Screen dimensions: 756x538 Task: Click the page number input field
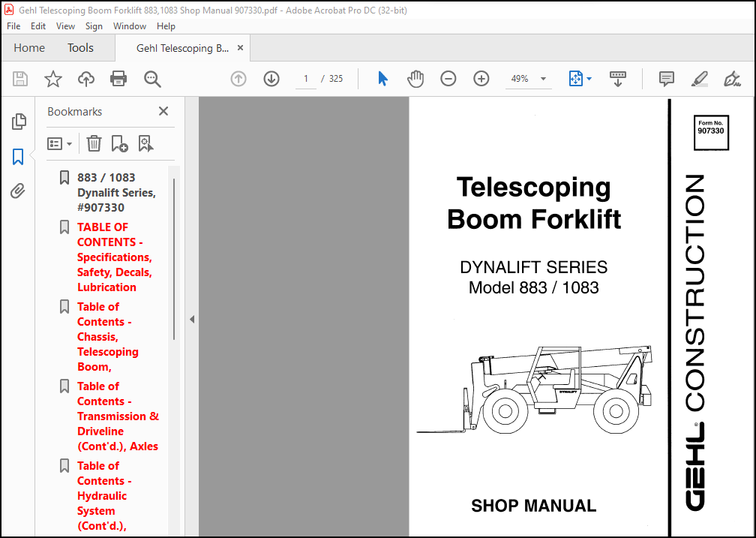306,79
